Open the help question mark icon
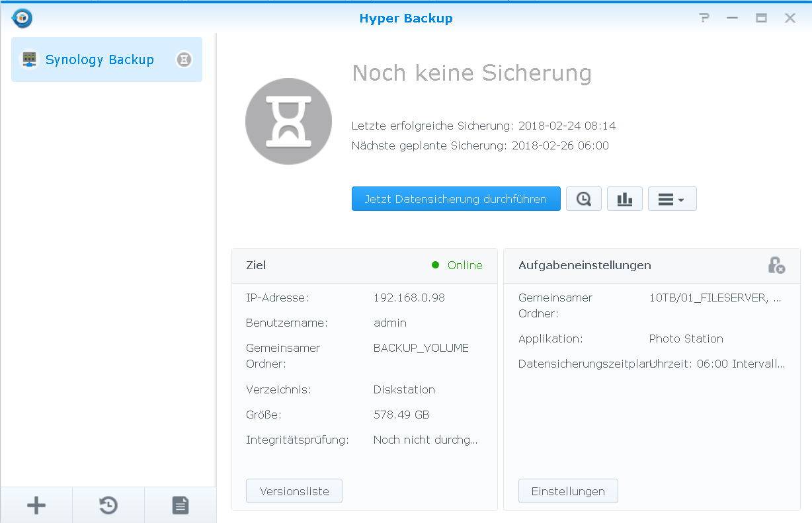 pos(704,18)
